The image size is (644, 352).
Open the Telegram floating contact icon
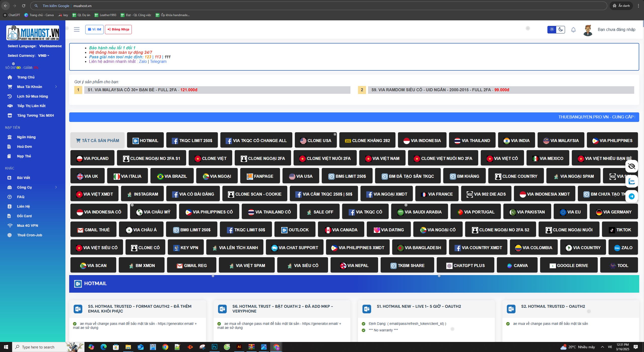point(632,196)
